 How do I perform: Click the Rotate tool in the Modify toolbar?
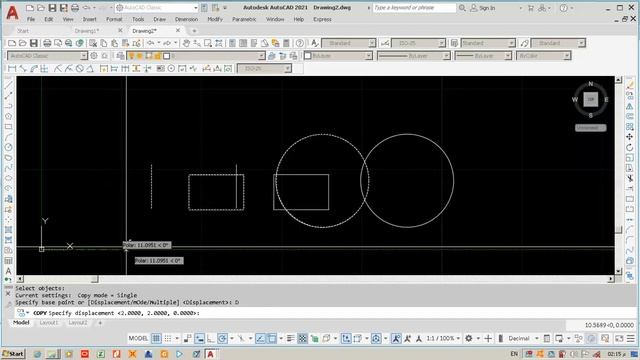tap(629, 147)
